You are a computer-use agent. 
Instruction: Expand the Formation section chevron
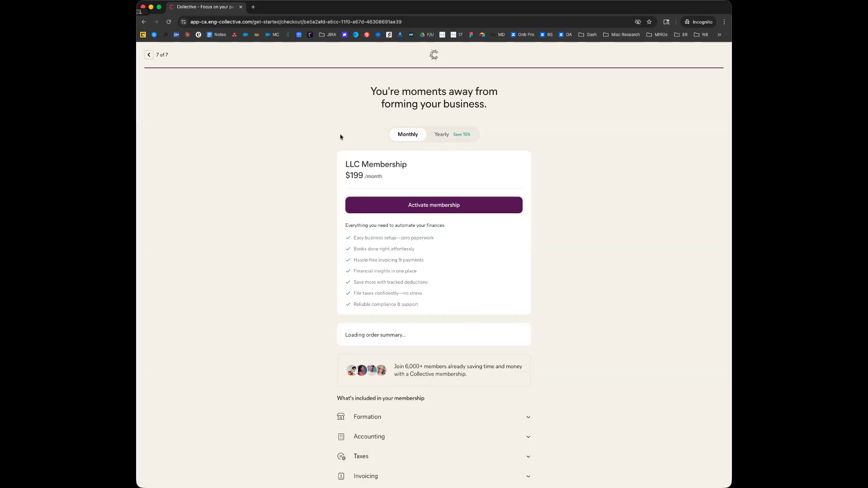click(528, 417)
